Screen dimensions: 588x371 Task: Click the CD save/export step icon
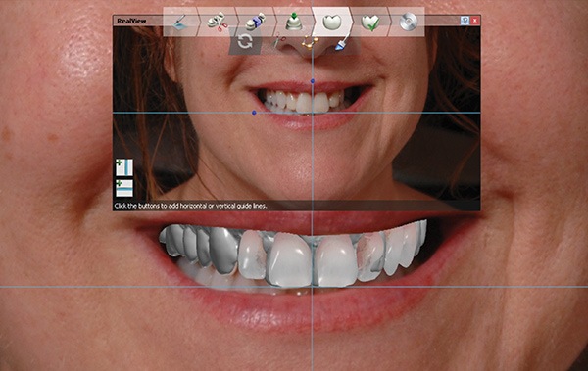[408, 22]
